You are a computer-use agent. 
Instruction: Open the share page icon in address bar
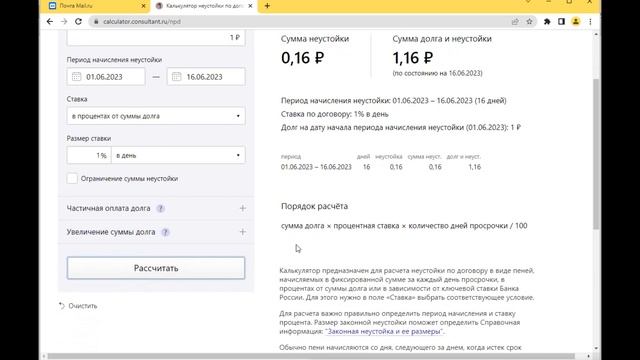click(x=515, y=22)
